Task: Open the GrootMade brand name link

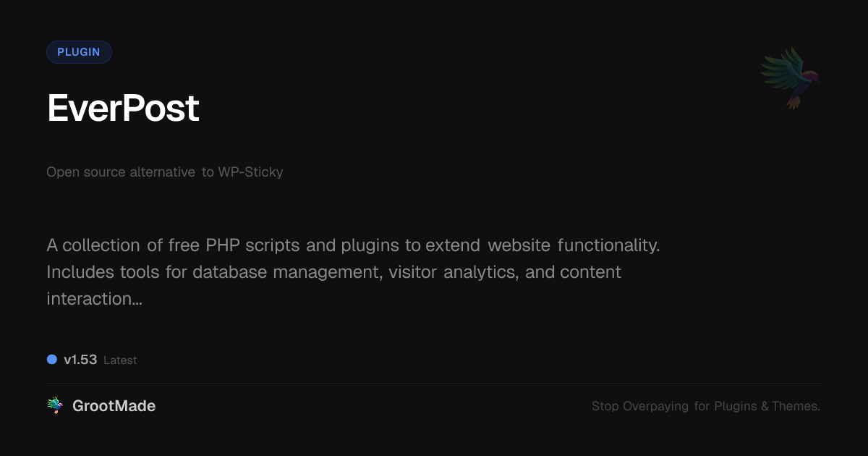Action: click(114, 406)
